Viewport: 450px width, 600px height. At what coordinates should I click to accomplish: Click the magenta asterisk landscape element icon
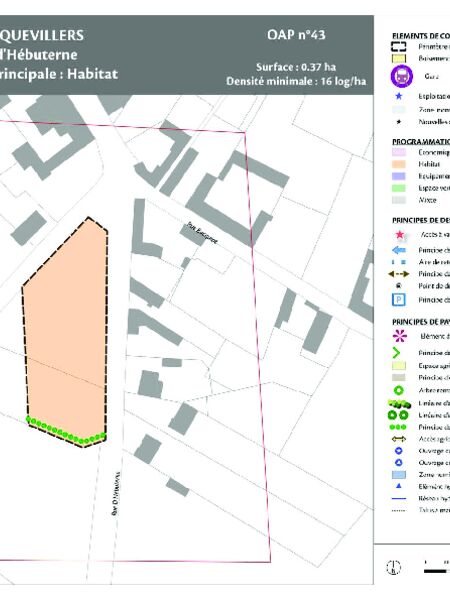(399, 336)
